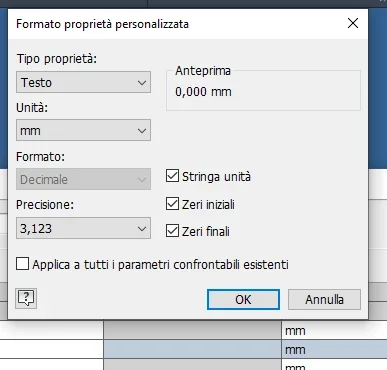Click the Formato label above Decimale
387x370 pixels.
(40, 156)
